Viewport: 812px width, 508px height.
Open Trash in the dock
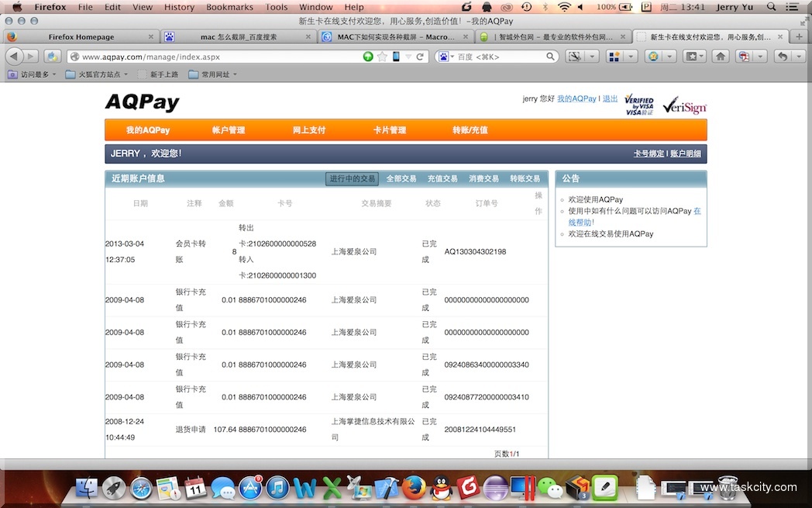pyautogui.click(x=727, y=488)
